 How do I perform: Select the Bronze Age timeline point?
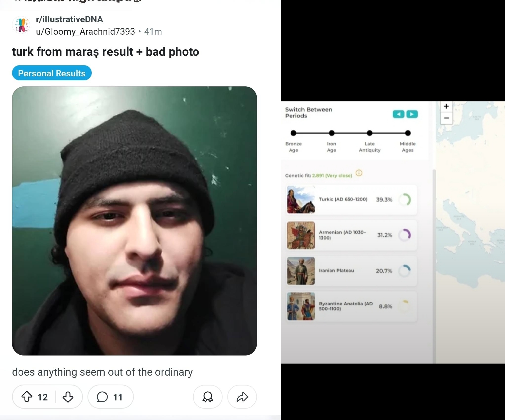click(293, 133)
